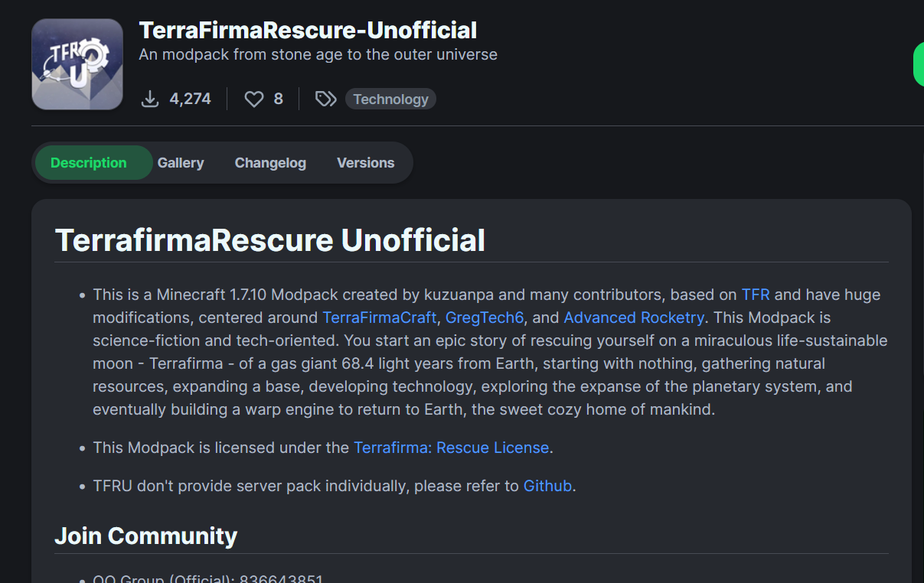The width and height of the screenshot is (924, 583).
Task: Click the 4,274 downloads number
Action: click(190, 99)
